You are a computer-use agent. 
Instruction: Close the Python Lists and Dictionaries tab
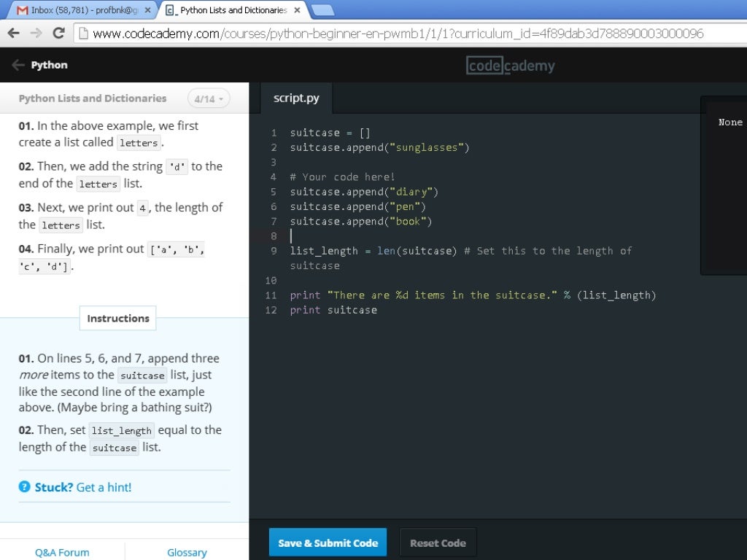click(298, 10)
